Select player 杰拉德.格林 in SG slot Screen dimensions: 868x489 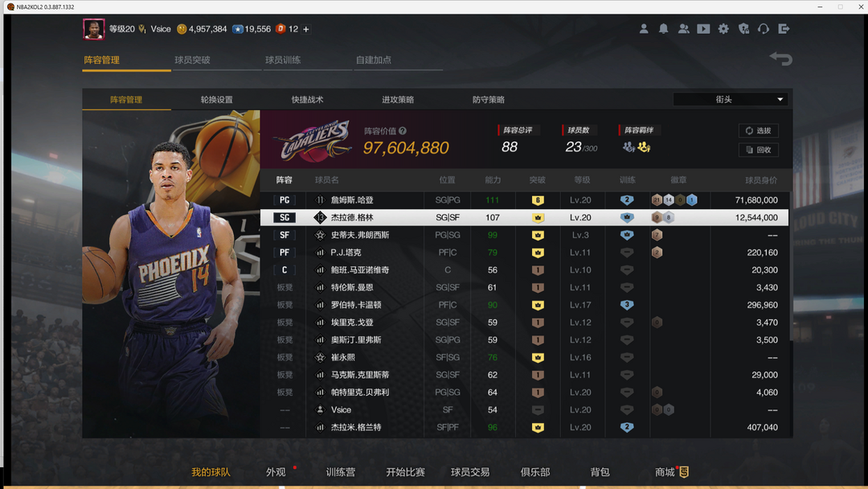[x=524, y=218]
